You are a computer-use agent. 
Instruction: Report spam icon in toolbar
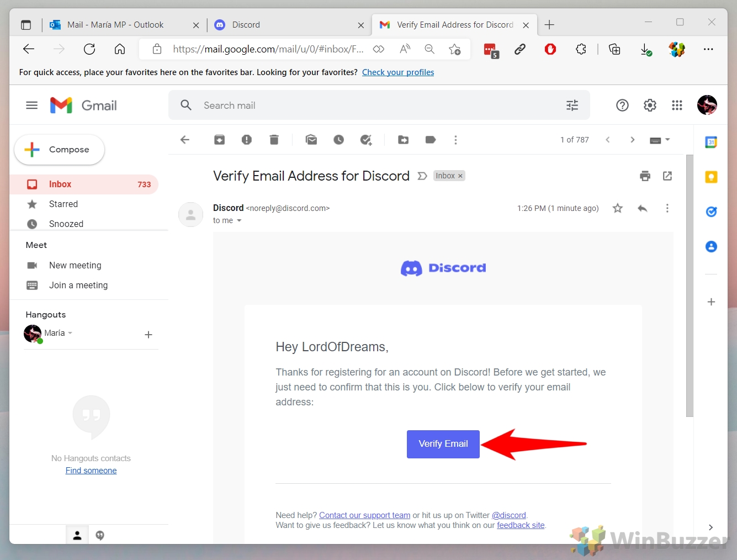point(247,140)
